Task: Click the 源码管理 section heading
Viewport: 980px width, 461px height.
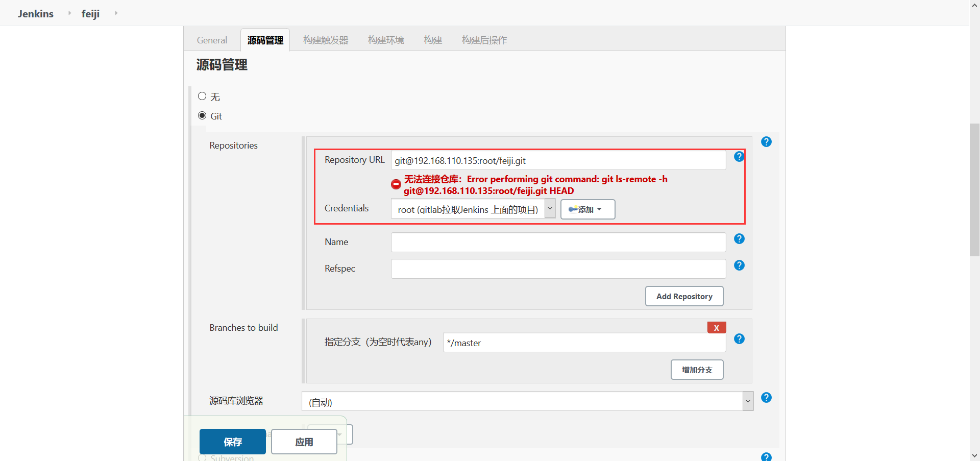Action: (222, 65)
